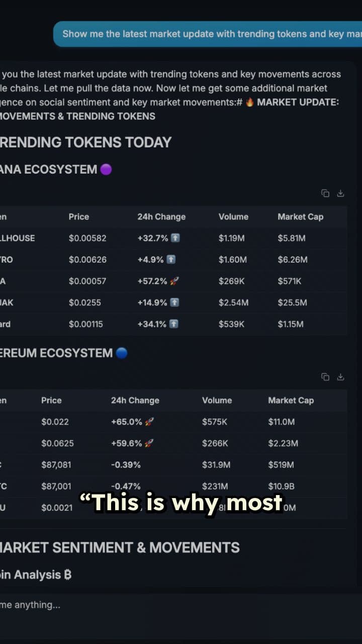
Task: Select the Price column header
Action: point(78,216)
